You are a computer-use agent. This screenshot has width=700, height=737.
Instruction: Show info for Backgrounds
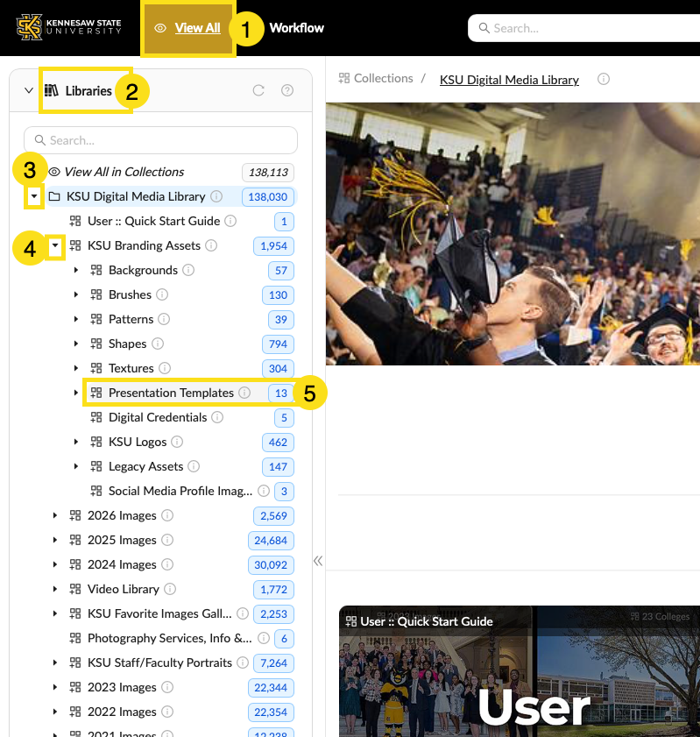(x=188, y=270)
